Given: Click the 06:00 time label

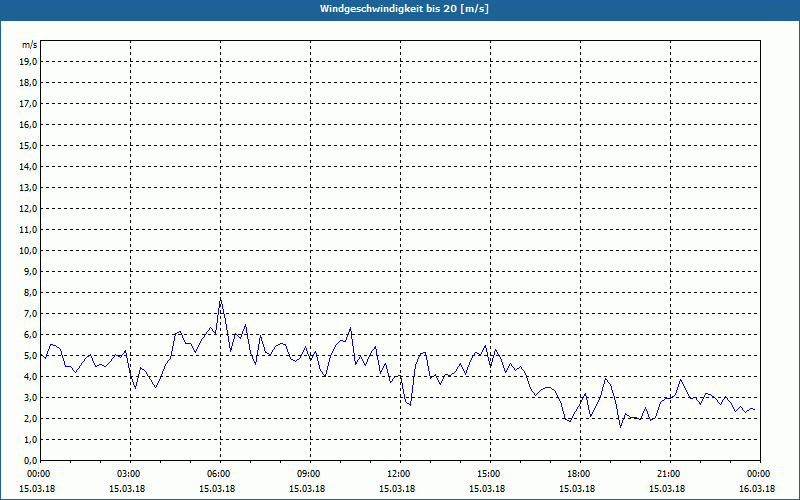Looking at the screenshot, I should tap(220, 474).
